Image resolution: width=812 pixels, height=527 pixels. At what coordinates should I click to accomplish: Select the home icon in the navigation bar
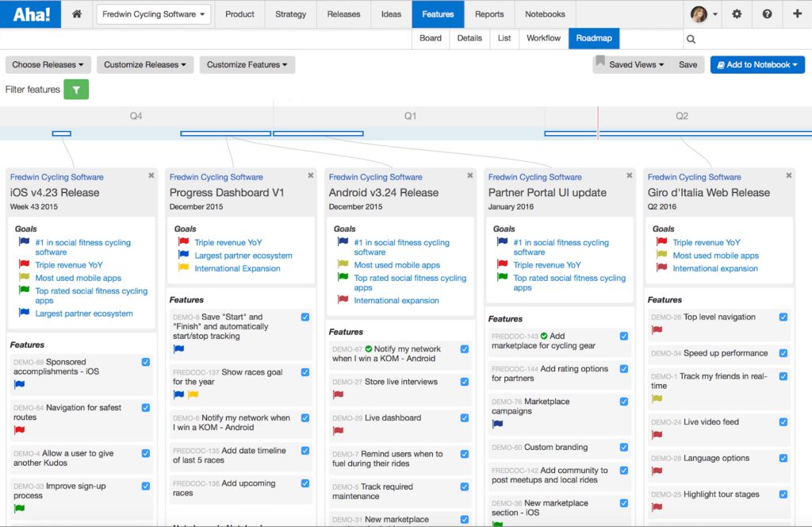tap(76, 13)
